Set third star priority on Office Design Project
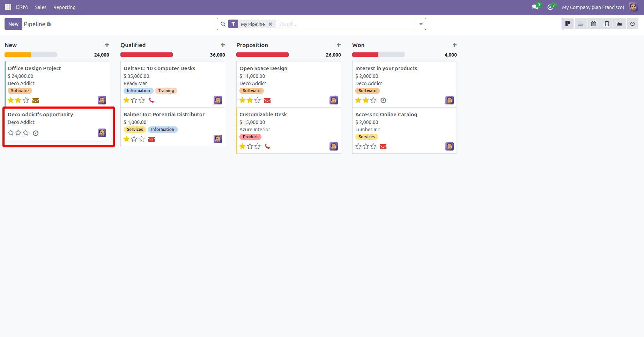 26,100
